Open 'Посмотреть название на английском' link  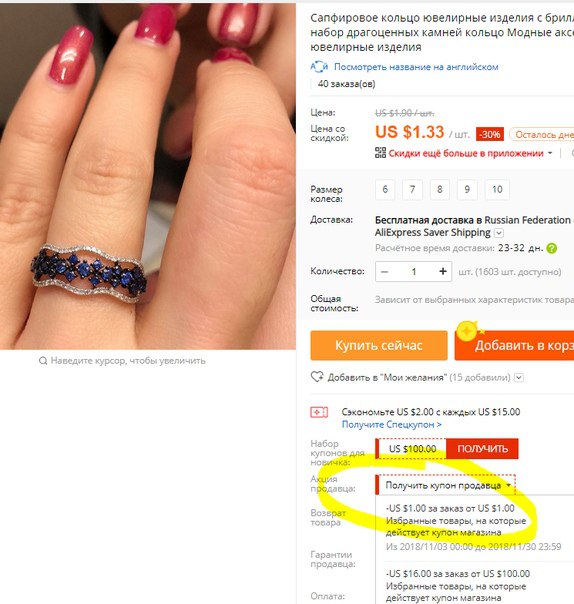pyautogui.click(x=416, y=67)
